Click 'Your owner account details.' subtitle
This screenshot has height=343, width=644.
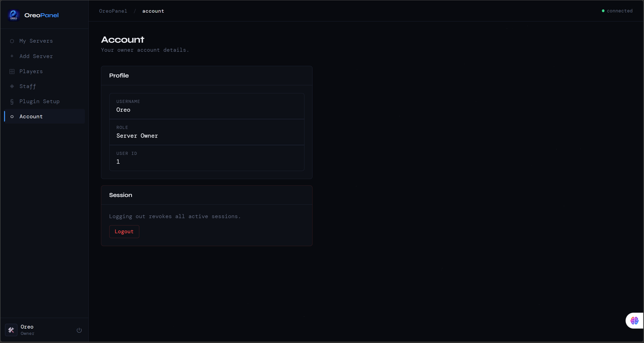pyautogui.click(x=145, y=50)
